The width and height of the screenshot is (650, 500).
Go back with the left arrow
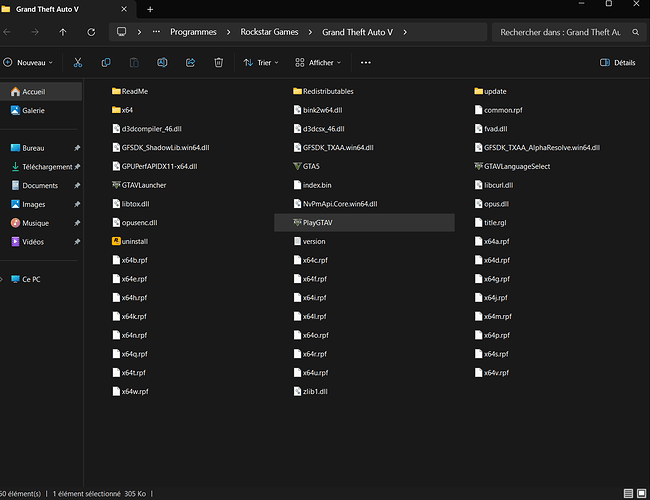tap(7, 32)
